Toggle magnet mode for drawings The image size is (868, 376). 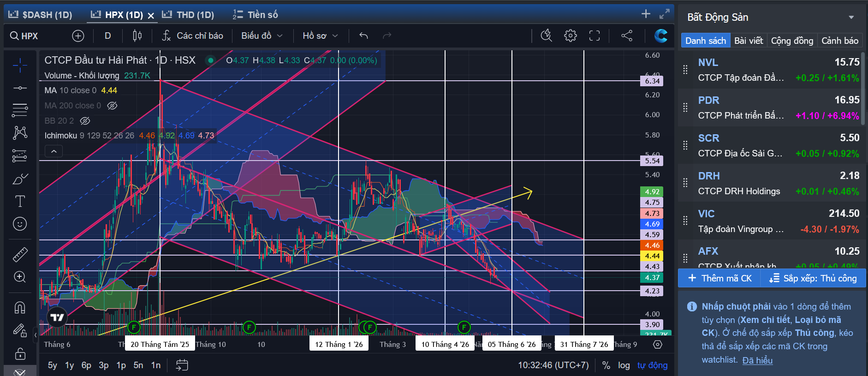point(19,307)
